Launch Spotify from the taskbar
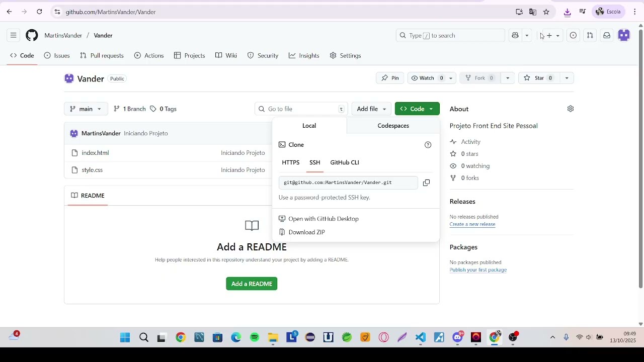The height and width of the screenshot is (362, 644). [x=255, y=337]
